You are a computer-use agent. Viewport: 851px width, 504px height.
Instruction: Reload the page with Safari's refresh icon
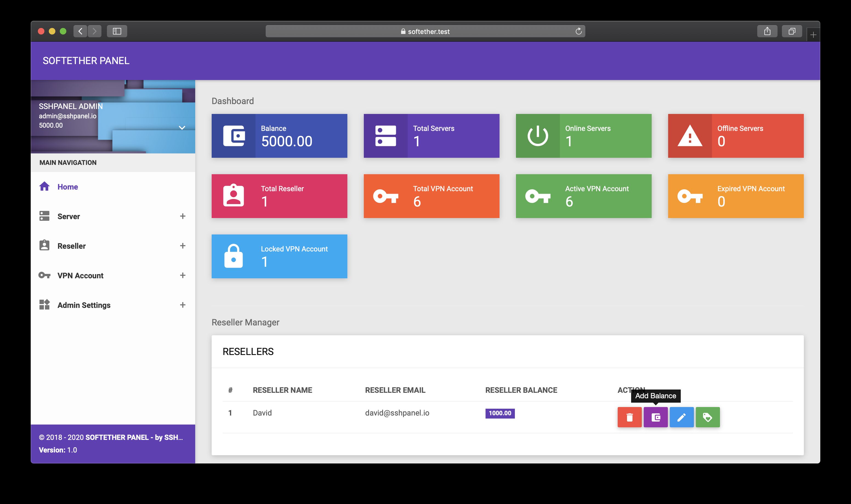tap(578, 31)
